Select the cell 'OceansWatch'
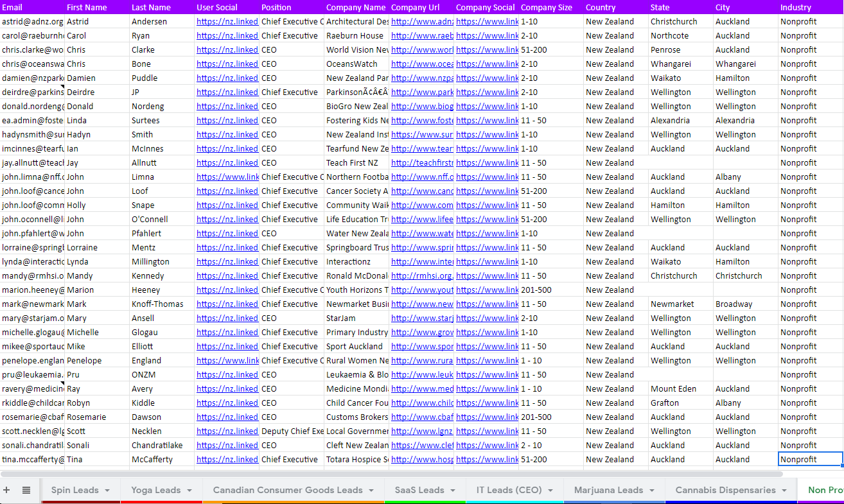 pos(356,64)
